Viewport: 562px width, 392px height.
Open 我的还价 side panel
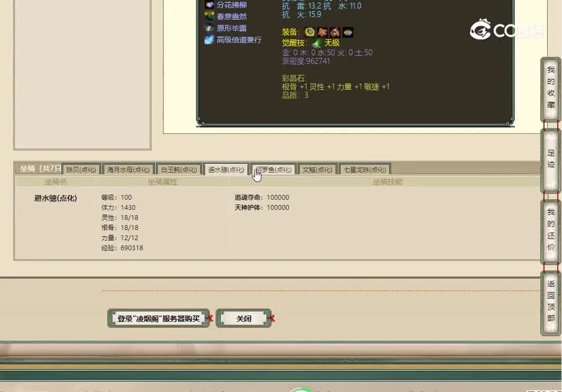551,231
